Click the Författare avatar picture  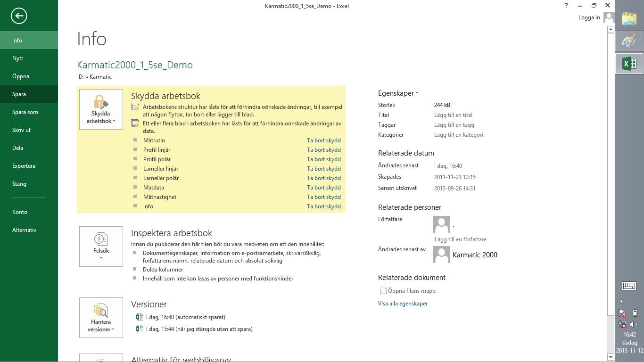[x=442, y=224]
